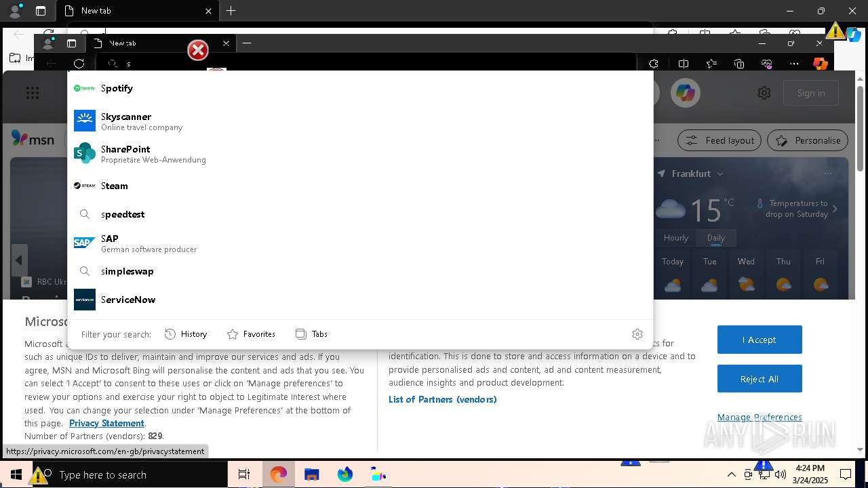Go to previous news carousel slide
The image size is (868, 488).
tap(19, 260)
